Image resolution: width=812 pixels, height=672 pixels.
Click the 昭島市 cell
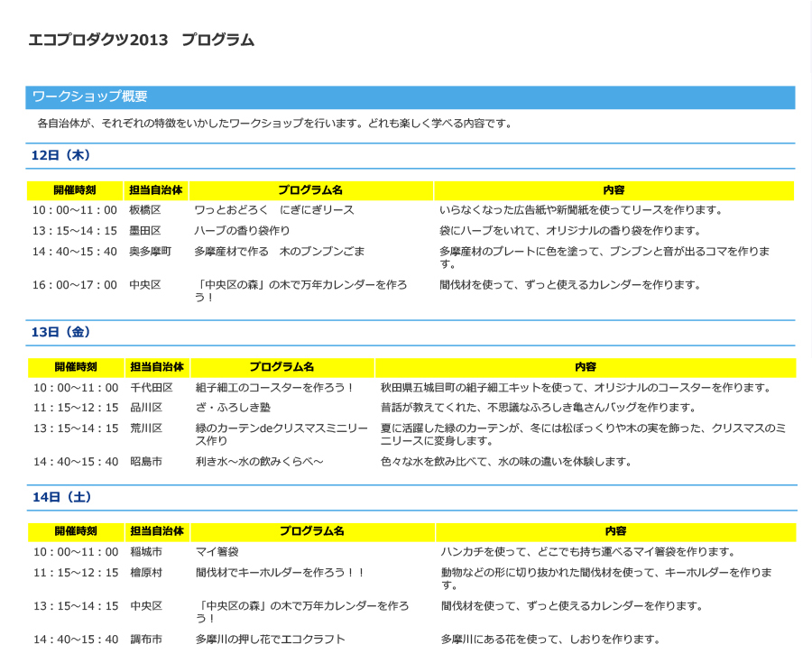[x=146, y=462]
